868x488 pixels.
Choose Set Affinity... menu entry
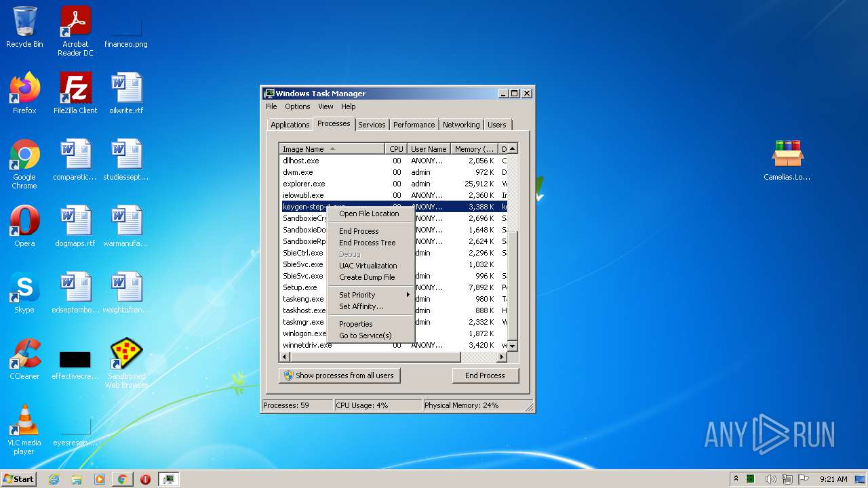(x=370, y=306)
